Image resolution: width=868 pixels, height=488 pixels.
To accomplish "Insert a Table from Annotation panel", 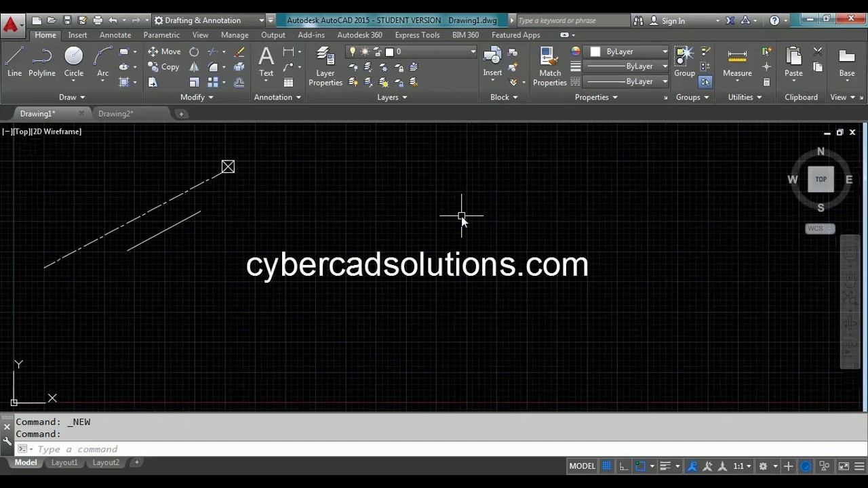I will tap(288, 82).
